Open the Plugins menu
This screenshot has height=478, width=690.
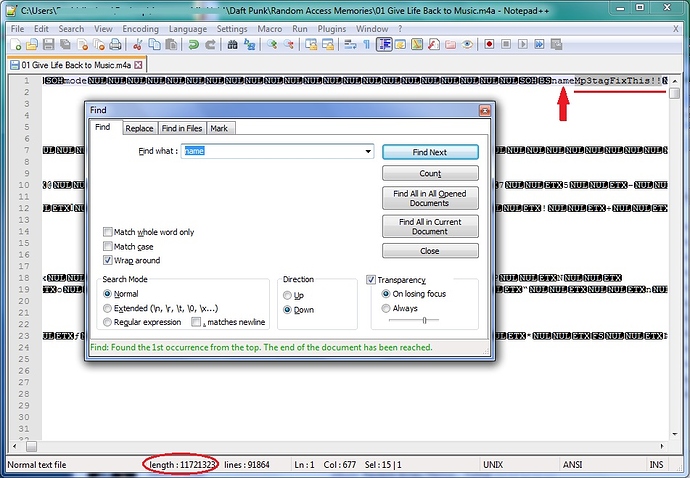[x=332, y=29]
